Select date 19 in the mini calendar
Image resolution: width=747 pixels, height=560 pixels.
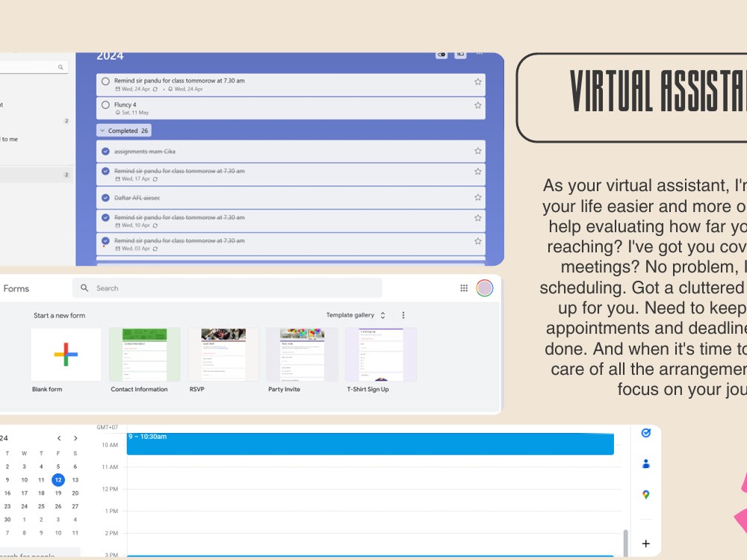[58, 494]
